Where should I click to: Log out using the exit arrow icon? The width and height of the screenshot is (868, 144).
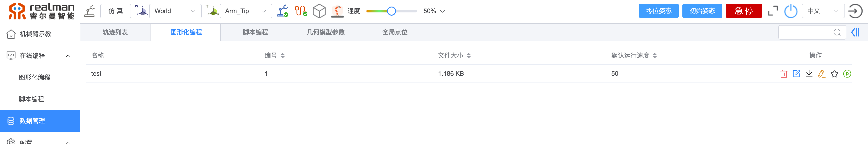pos(855,11)
